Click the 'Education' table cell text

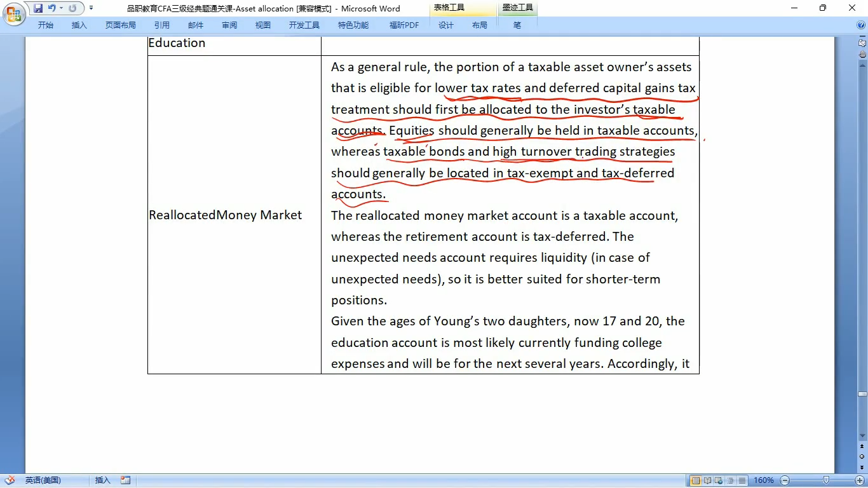point(177,43)
